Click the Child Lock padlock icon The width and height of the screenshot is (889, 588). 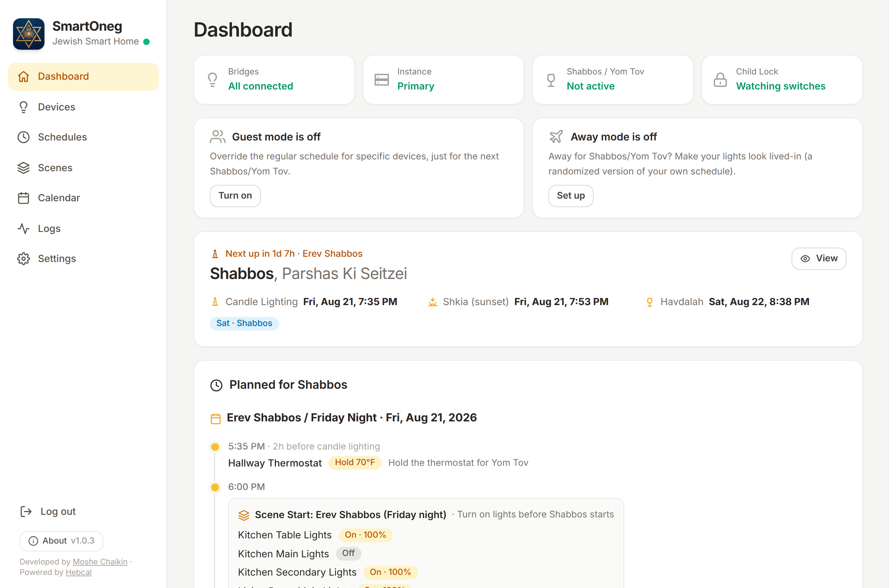(x=720, y=79)
